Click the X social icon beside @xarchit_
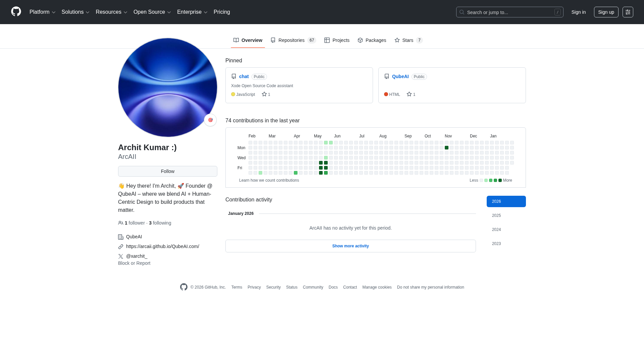Screen dimensions: 644x362 [x=121, y=256]
